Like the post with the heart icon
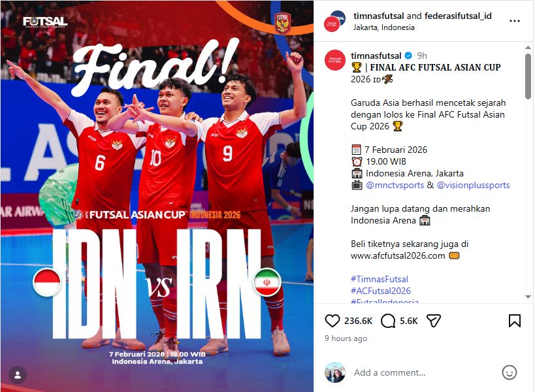The image size is (535, 392). point(332,321)
